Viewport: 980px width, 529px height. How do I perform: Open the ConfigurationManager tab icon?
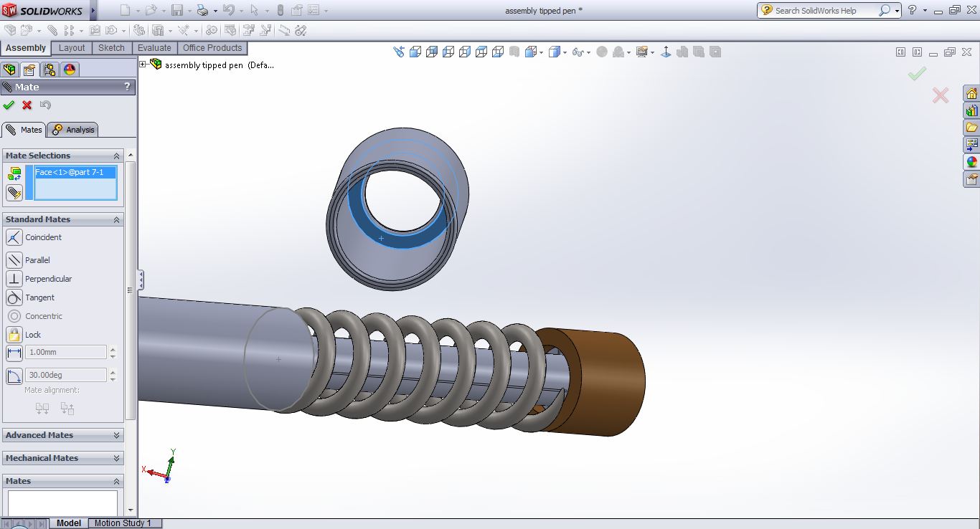pyautogui.click(x=49, y=70)
